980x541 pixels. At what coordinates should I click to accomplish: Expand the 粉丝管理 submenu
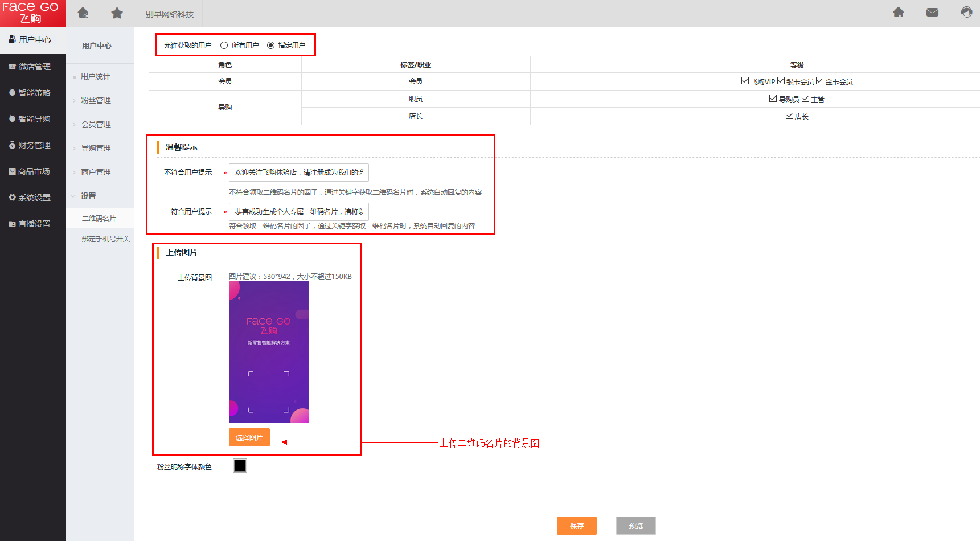96,100
